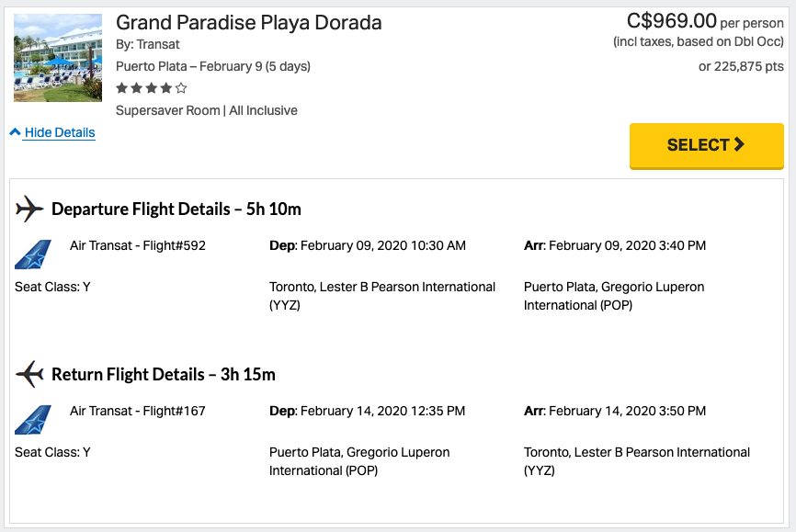Click departure time February 09, 2020 10:30 AM
The image size is (796, 532).
pyautogui.click(x=368, y=245)
